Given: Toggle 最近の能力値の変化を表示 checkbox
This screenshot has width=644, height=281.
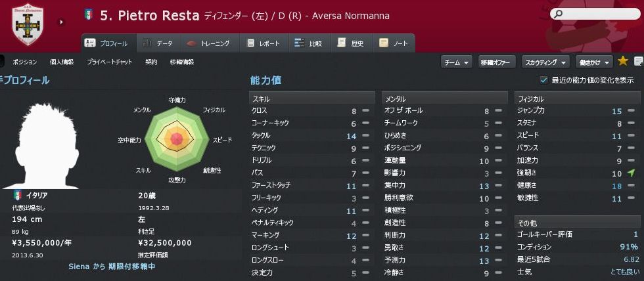Looking at the screenshot, I should (543, 80).
